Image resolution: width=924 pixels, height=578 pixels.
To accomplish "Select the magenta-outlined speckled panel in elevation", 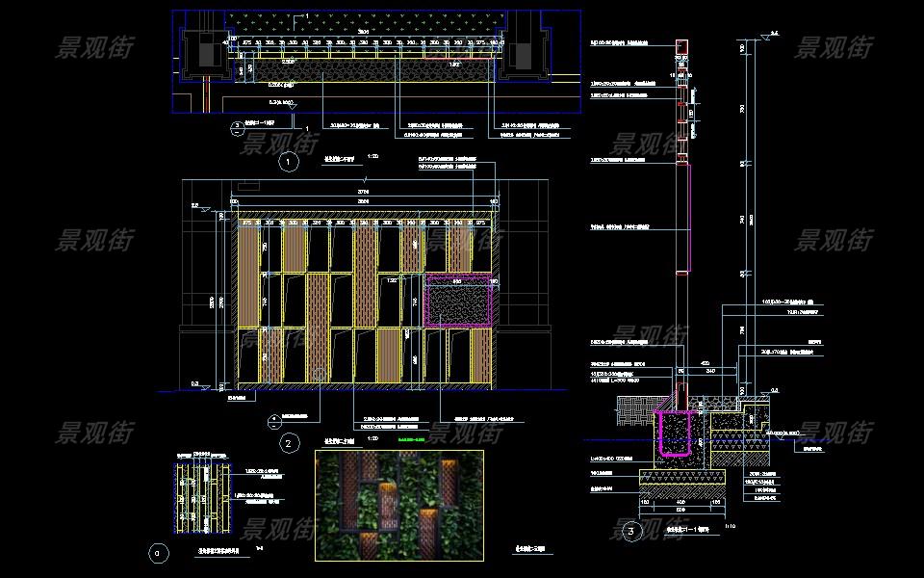I will (x=460, y=302).
